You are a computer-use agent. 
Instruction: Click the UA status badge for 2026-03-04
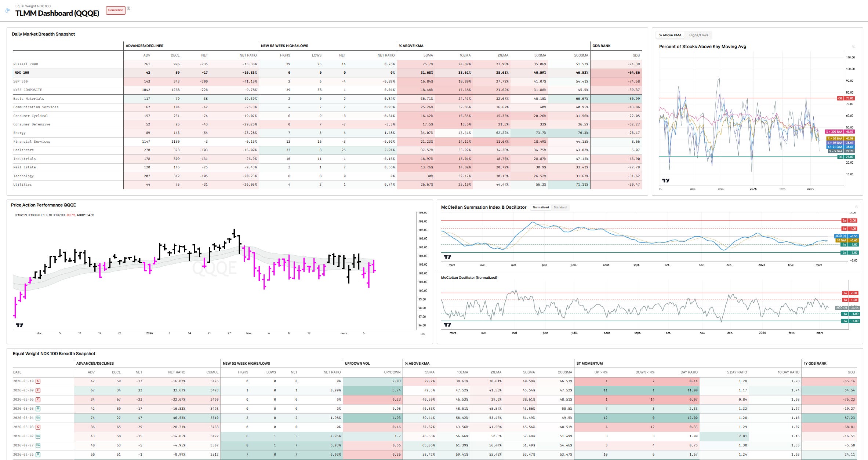38,418
